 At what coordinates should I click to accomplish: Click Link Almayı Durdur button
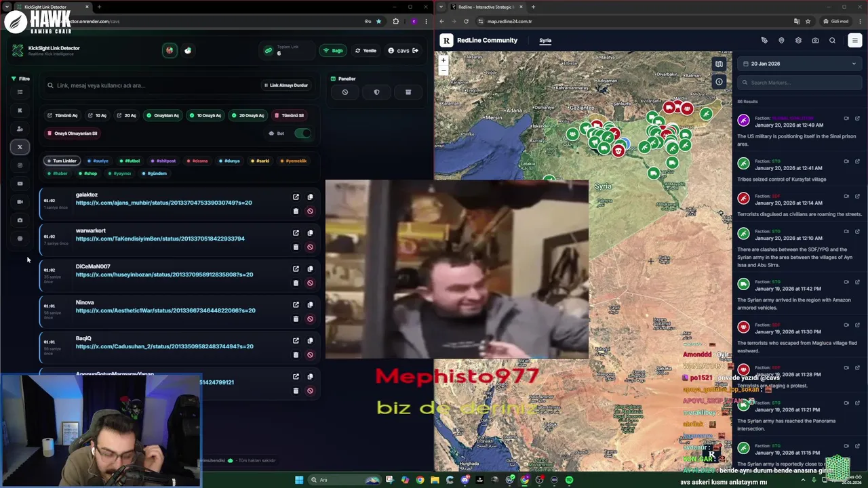pyautogui.click(x=285, y=85)
